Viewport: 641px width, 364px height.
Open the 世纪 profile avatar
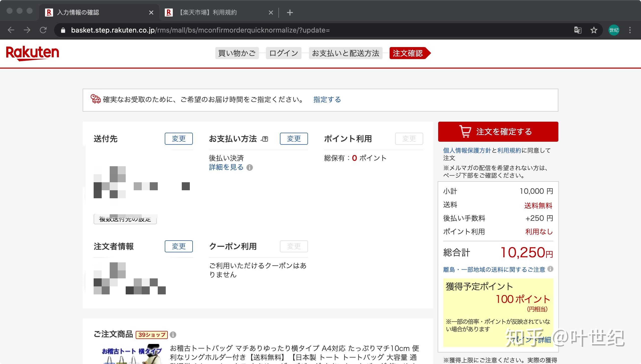[x=614, y=30]
